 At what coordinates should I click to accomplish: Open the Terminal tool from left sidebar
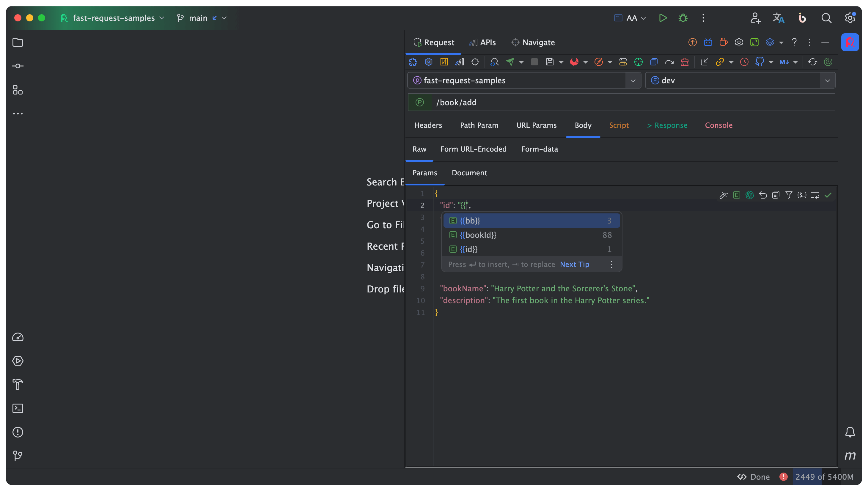point(18,408)
